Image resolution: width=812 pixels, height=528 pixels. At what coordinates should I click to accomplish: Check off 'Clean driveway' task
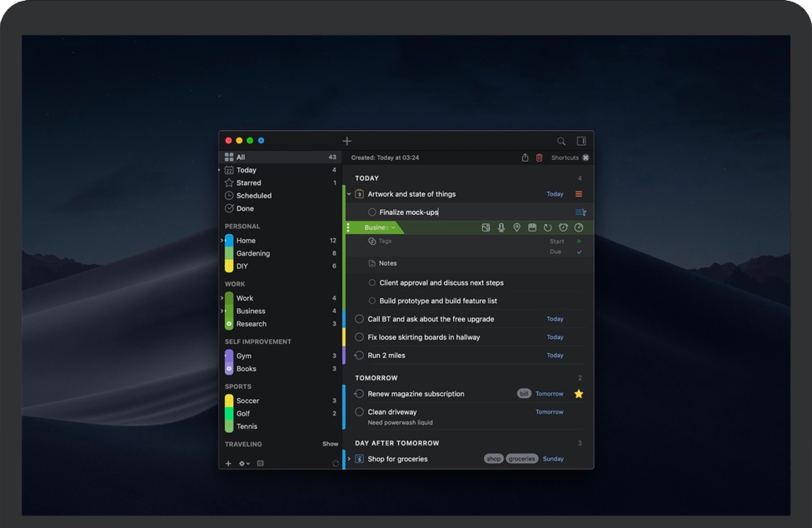tap(360, 412)
